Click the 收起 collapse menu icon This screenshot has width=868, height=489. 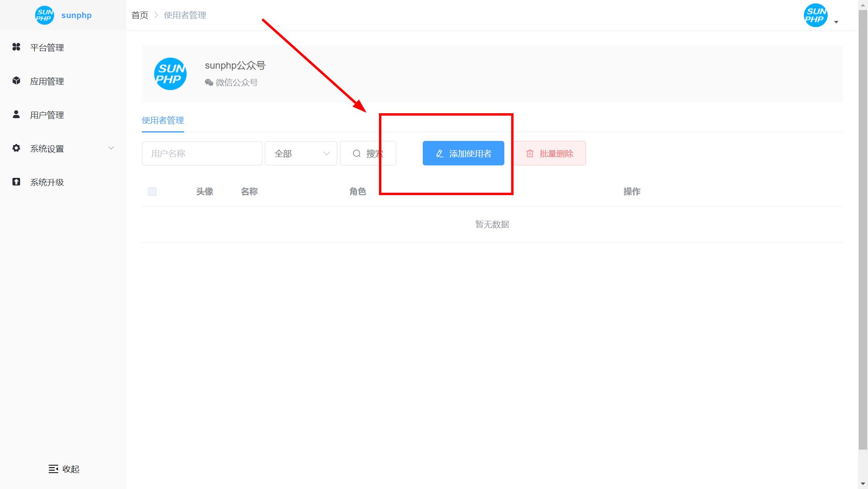pyautogui.click(x=53, y=469)
